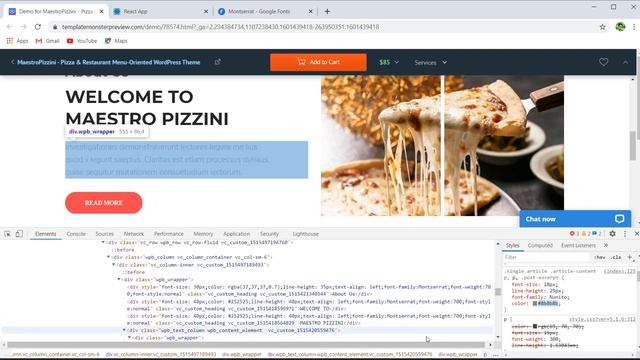Toggle the device toolbar icon in DevTools
640x360 pixels.
pos(19,234)
